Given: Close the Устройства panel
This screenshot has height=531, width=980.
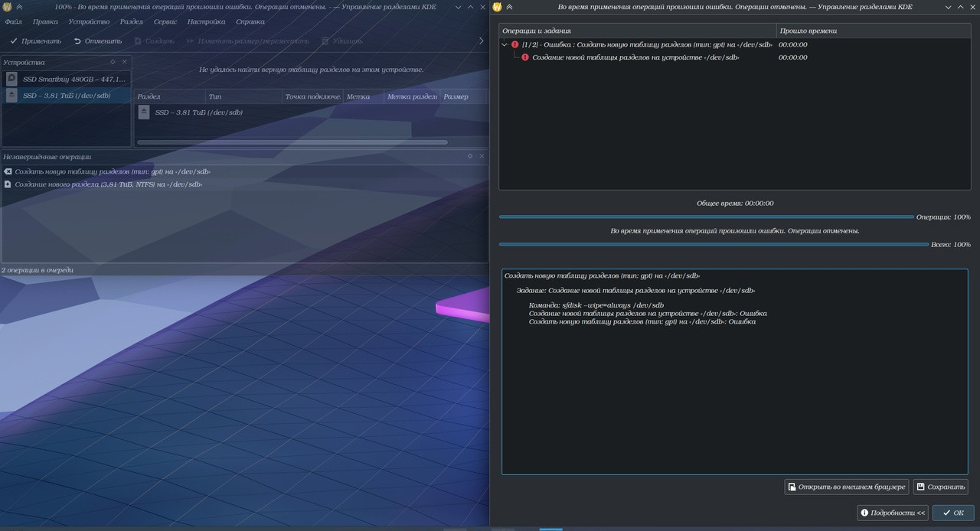Looking at the screenshot, I should (x=125, y=62).
